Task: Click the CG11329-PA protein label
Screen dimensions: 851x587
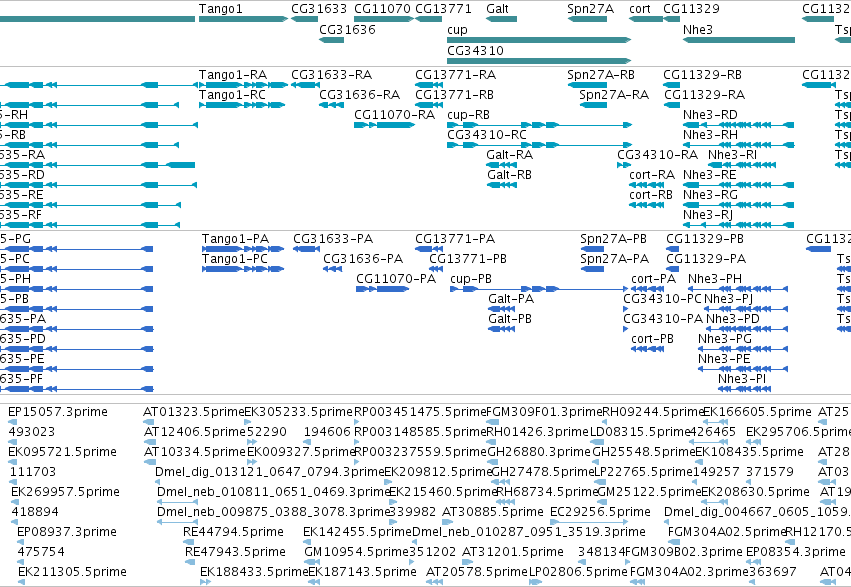Action: pos(706,259)
